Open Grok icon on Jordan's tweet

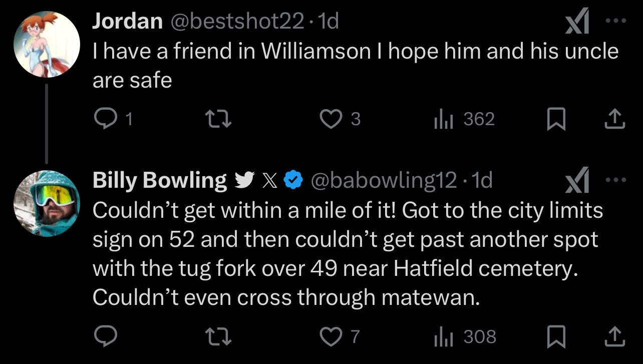click(x=577, y=23)
